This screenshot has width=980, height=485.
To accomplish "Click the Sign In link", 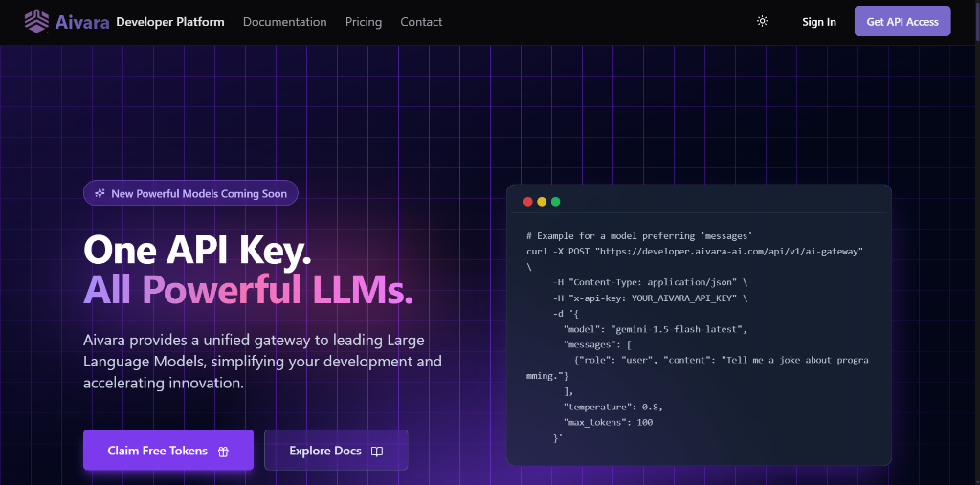I will (x=819, y=22).
